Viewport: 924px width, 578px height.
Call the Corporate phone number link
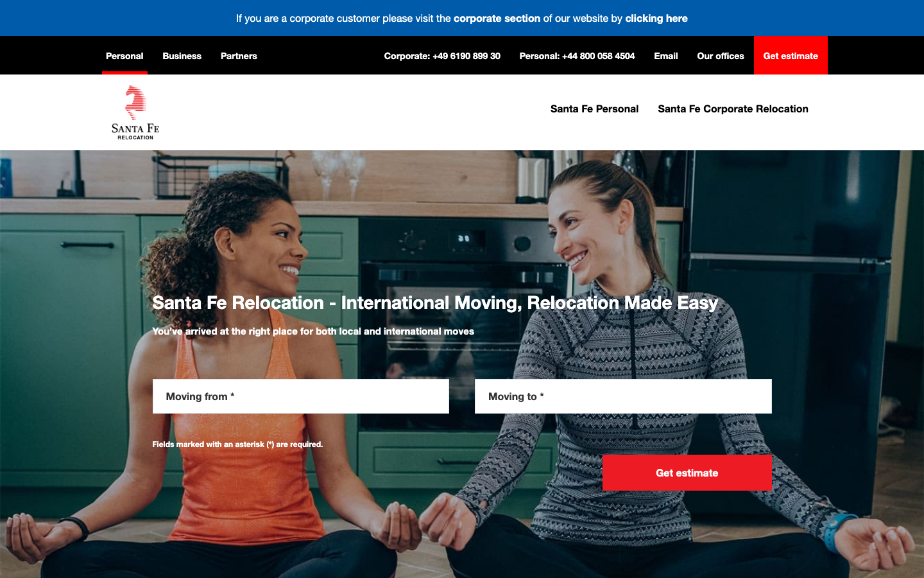click(442, 56)
